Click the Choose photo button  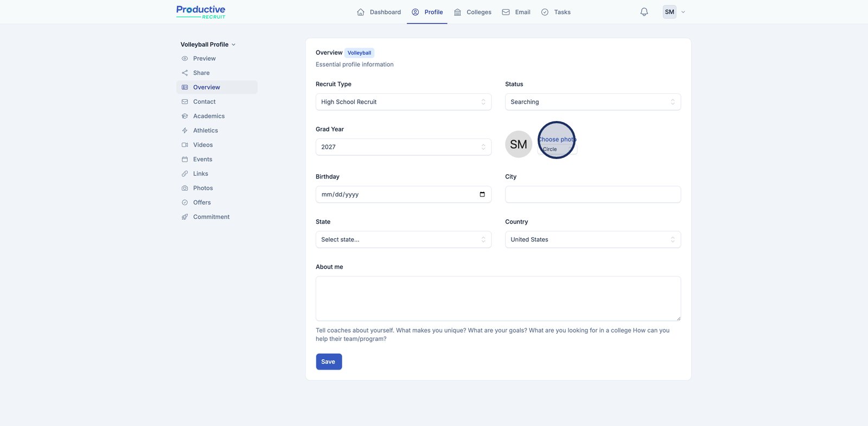tap(557, 139)
